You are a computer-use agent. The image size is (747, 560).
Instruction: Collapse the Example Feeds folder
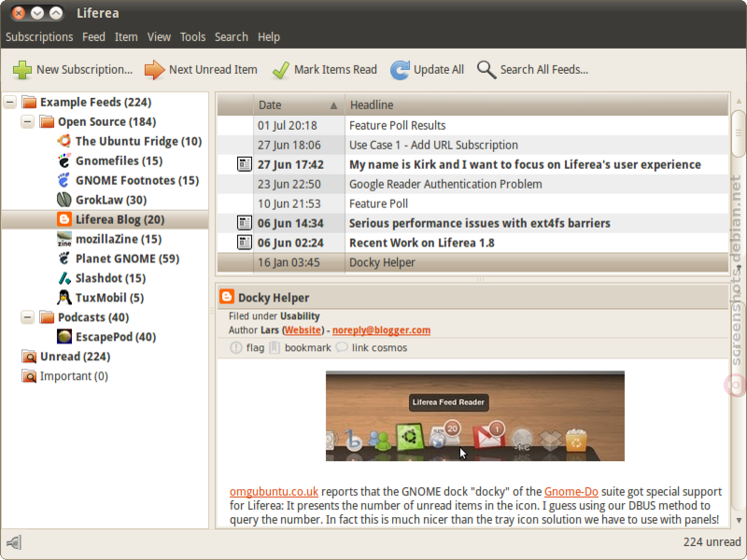point(10,102)
